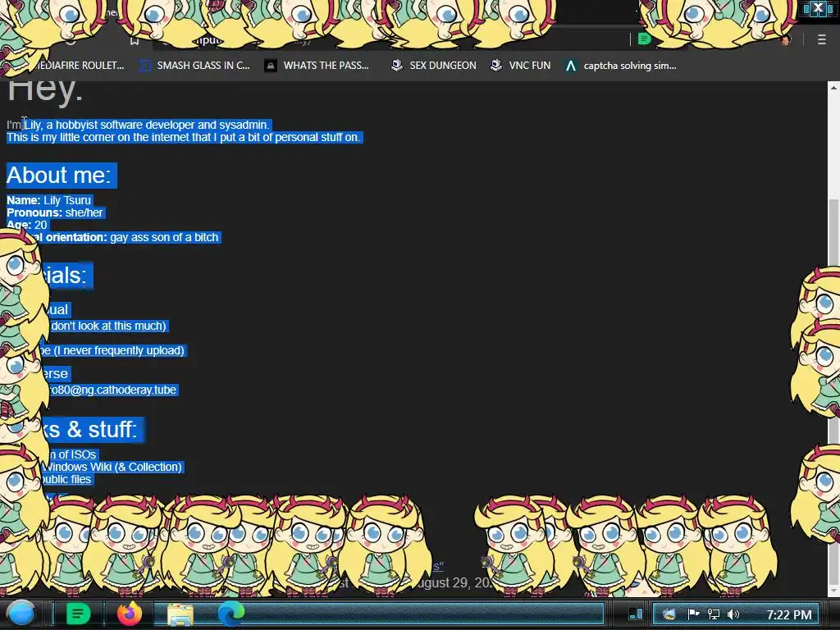840x630 pixels.
Task: Click the green extension icon in toolbar
Action: pos(645,39)
